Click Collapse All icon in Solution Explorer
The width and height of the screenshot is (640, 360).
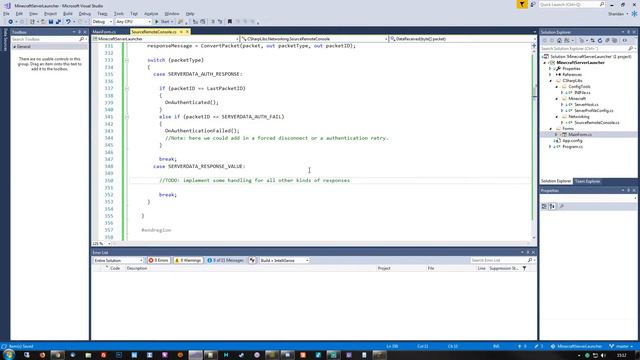pyautogui.click(x=607, y=40)
